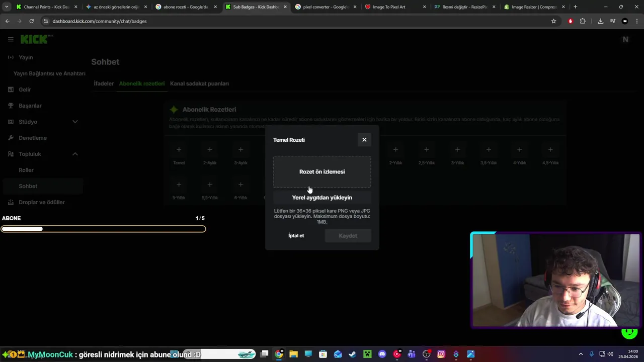This screenshot has height=362, width=644.
Task: Open the tab search dropdown arrow
Action: (x=6, y=7)
